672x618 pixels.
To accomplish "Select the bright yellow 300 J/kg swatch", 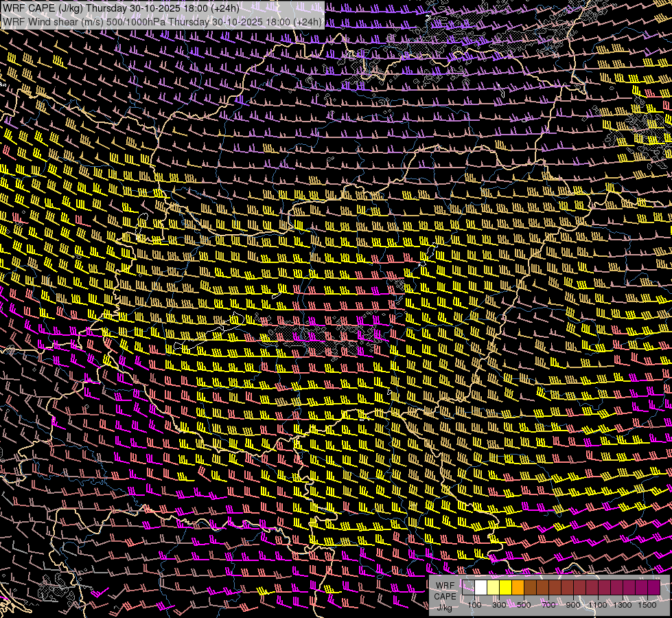I will (506, 587).
